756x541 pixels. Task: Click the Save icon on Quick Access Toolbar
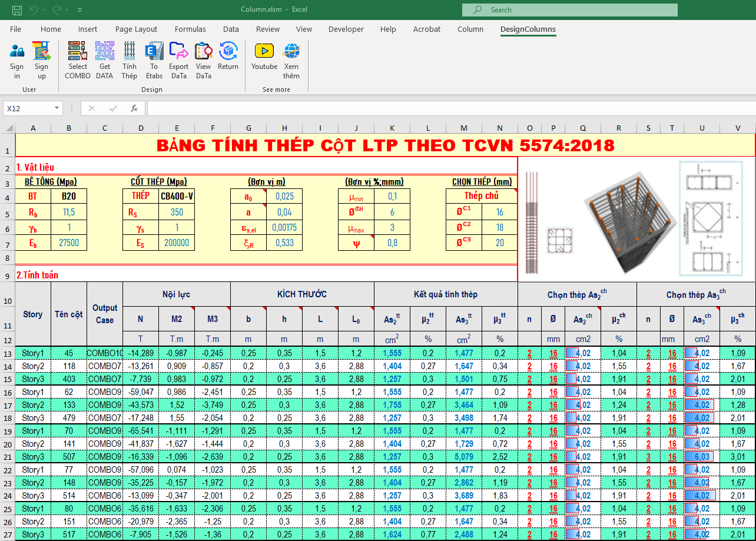[16, 9]
